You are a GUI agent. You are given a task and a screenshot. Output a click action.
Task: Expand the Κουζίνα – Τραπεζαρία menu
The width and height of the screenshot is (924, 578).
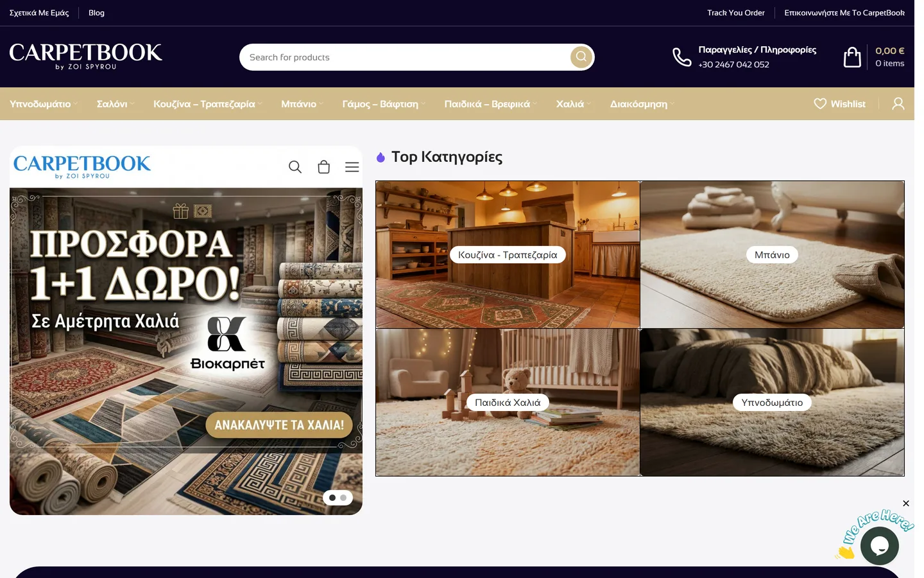point(208,104)
